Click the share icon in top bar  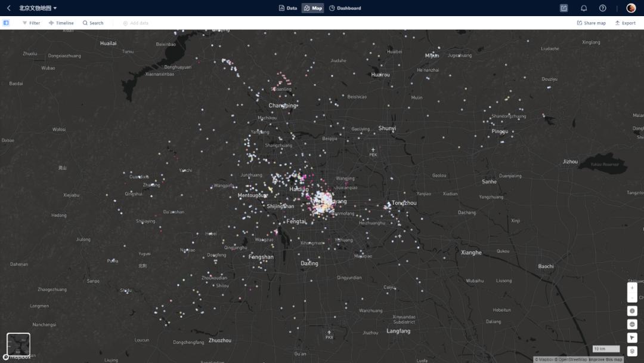(564, 8)
